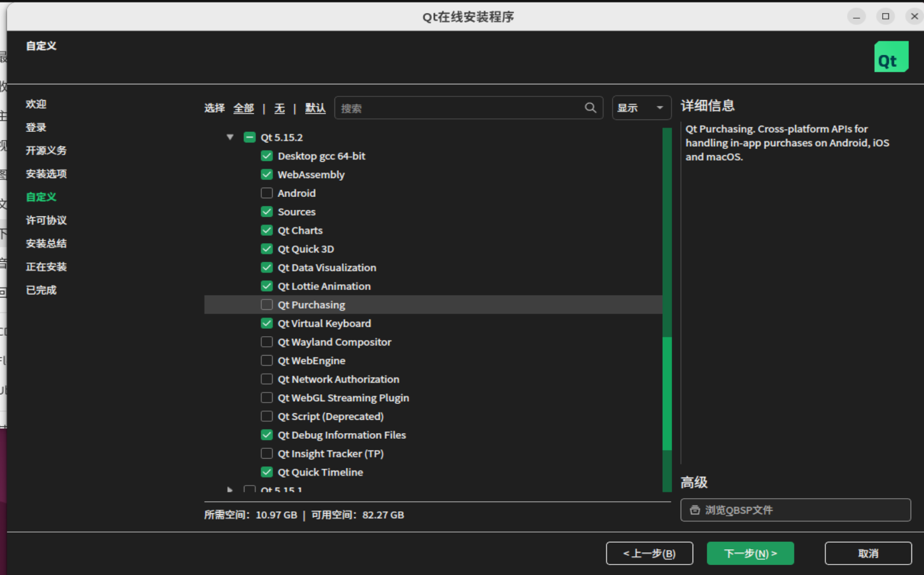The height and width of the screenshot is (575, 924).
Task: Disable the WebAssembly checkbox
Action: click(x=266, y=174)
